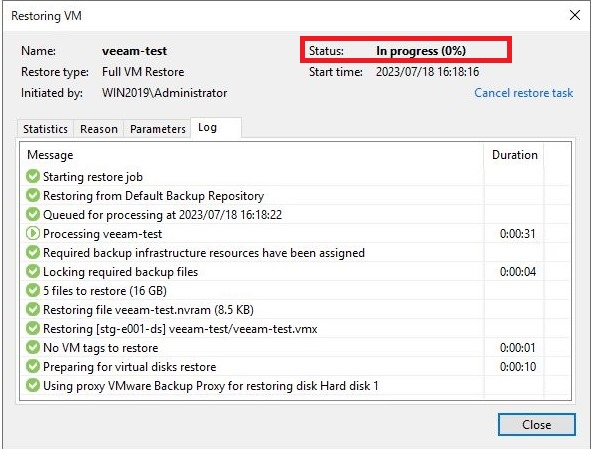This screenshot has width=591, height=449.
Task: Select the Log tab
Action: click(216, 128)
